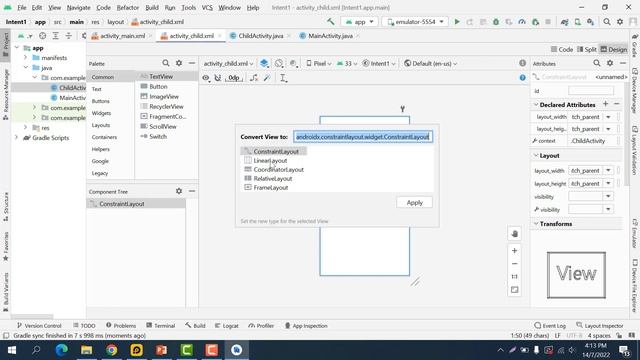
Task: Minimize the Component Tree panel
Action: pyautogui.click(x=192, y=191)
